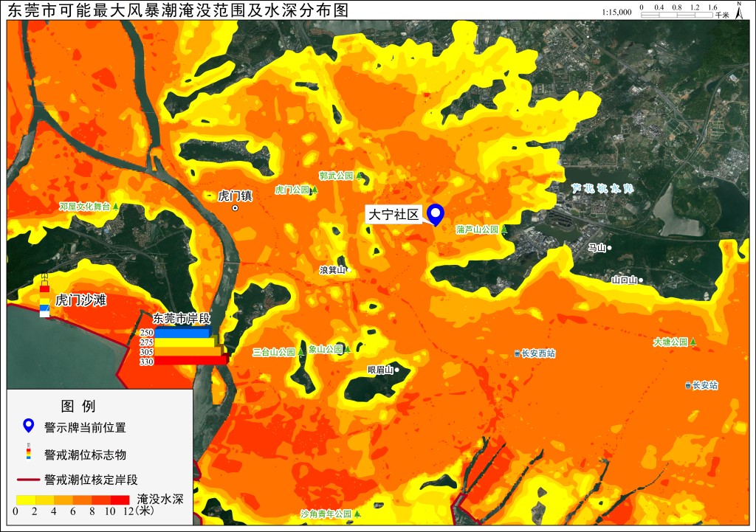Click the red 330 tide level bar

[x=190, y=361]
